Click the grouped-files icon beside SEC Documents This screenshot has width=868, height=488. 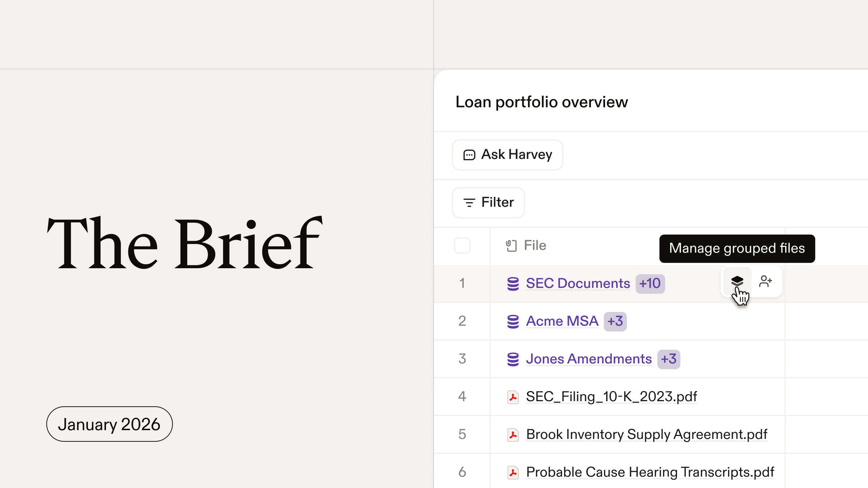[513, 283]
